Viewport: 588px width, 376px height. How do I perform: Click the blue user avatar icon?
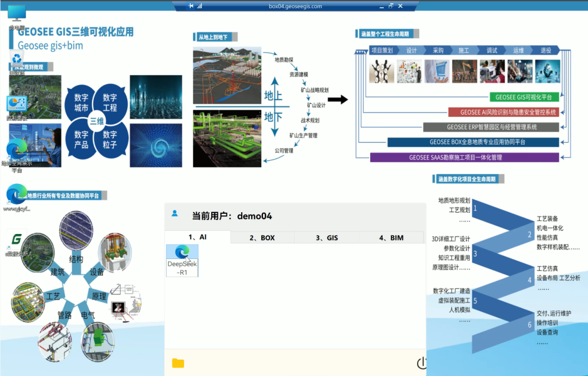pyautogui.click(x=175, y=213)
